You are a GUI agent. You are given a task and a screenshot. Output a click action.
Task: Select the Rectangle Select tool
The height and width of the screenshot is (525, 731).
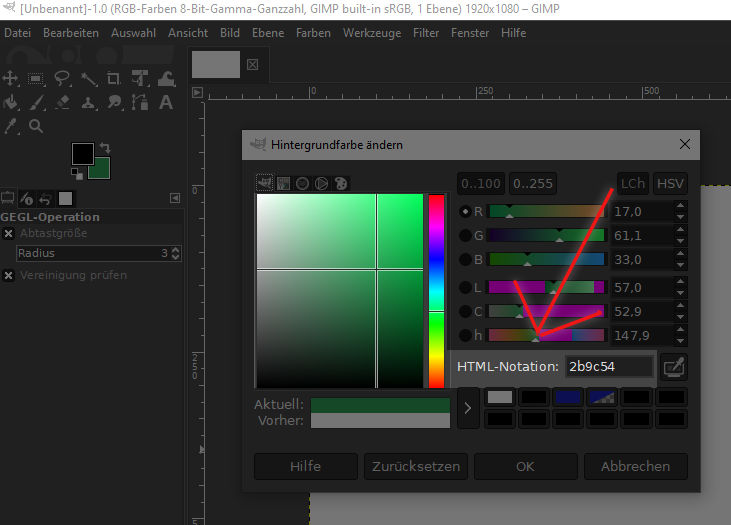coord(36,78)
